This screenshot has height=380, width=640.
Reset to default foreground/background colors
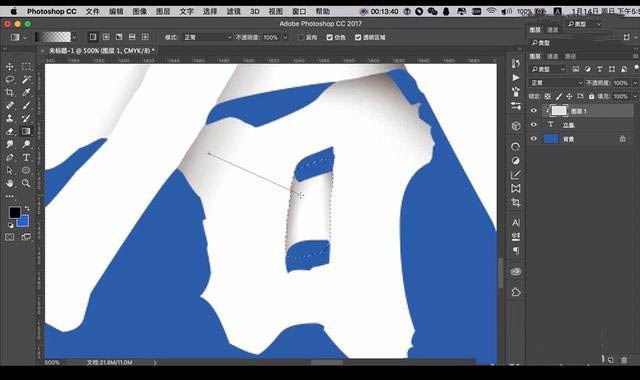(x=11, y=225)
